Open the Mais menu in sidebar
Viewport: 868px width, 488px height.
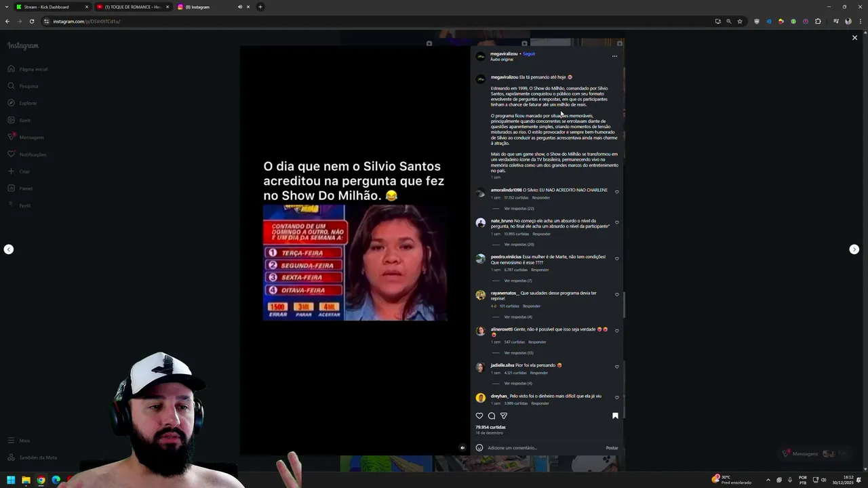coord(19,441)
